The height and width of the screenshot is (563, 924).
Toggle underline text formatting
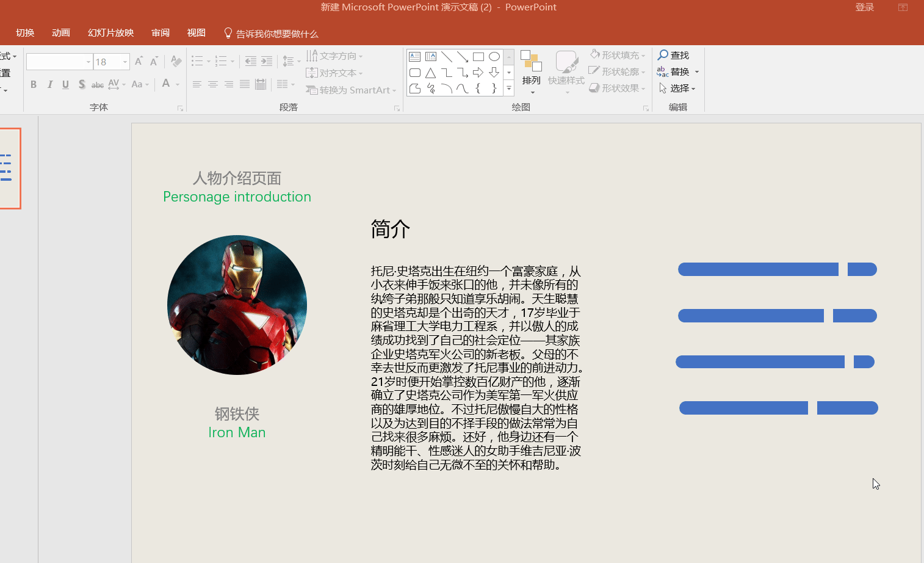tap(65, 84)
